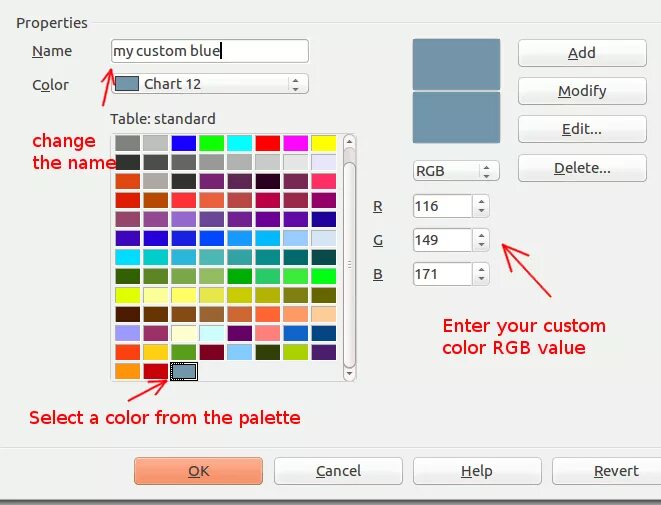
Task: Open the RGB color model dropdown
Action: coord(456,171)
